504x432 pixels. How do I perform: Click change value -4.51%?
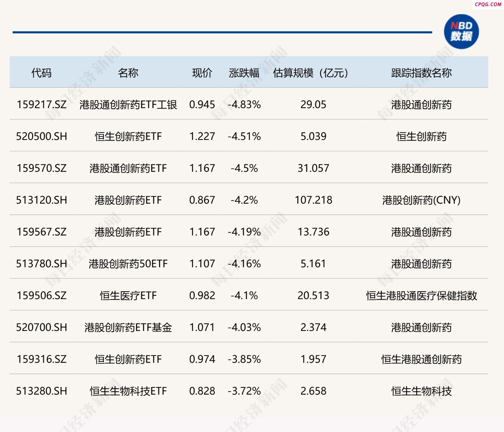[244, 136]
